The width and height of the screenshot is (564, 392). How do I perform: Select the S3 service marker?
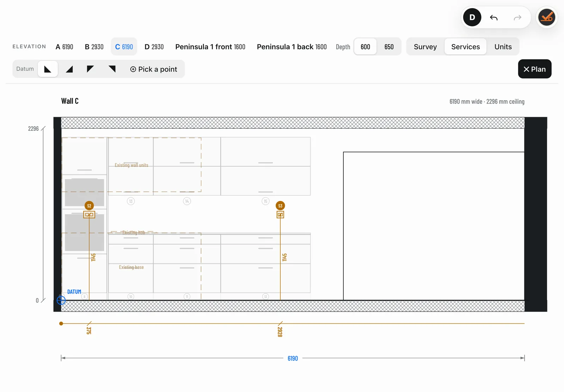point(280,206)
